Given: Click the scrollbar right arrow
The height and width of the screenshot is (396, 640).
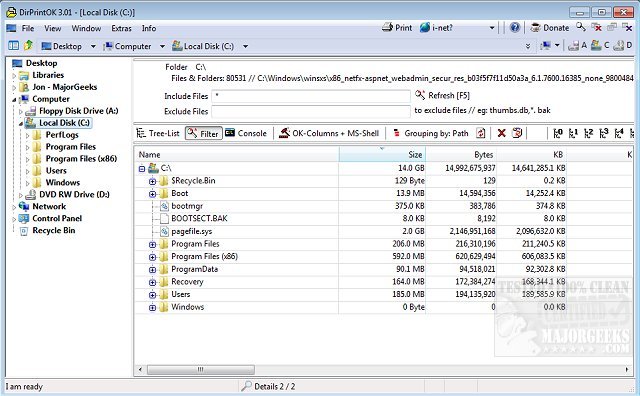Looking at the screenshot, I should tap(627, 369).
